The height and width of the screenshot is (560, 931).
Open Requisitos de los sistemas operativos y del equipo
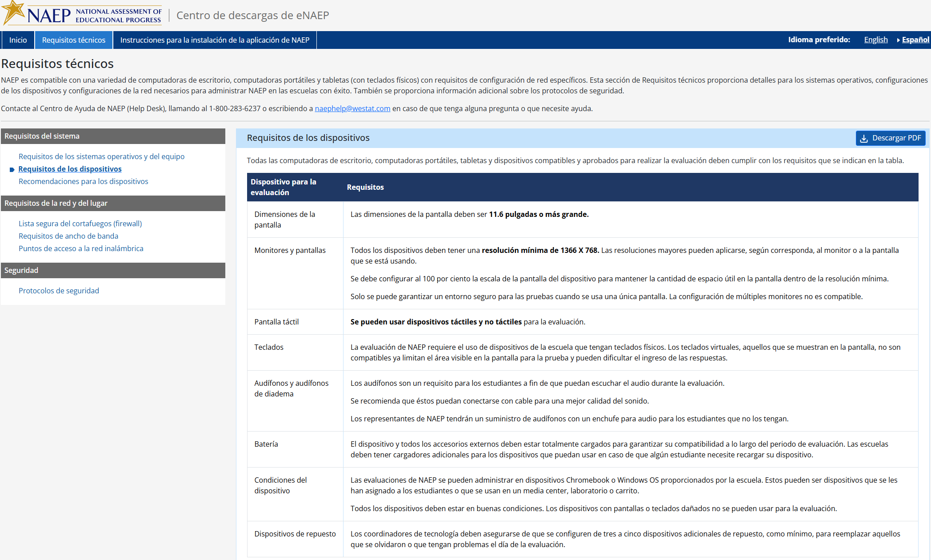101,156
